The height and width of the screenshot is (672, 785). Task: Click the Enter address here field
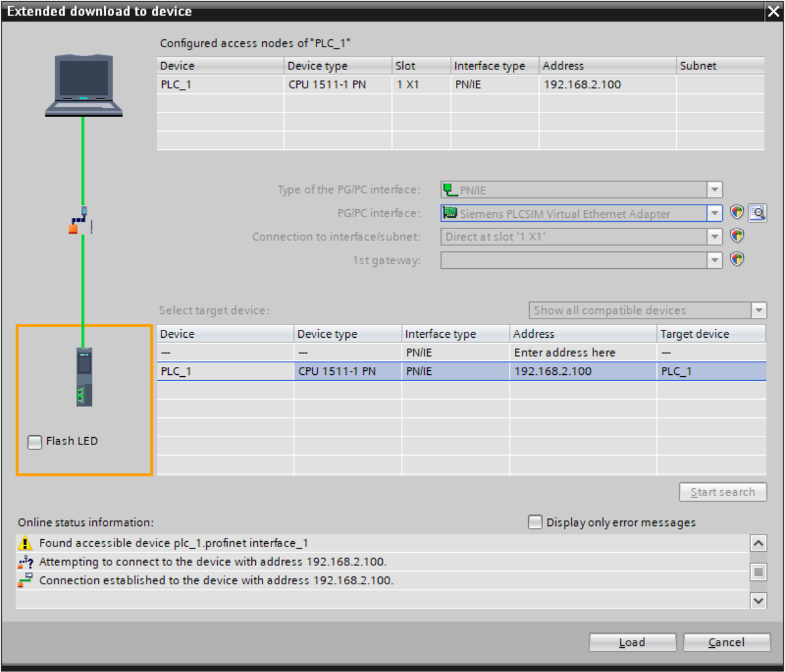[x=564, y=353]
